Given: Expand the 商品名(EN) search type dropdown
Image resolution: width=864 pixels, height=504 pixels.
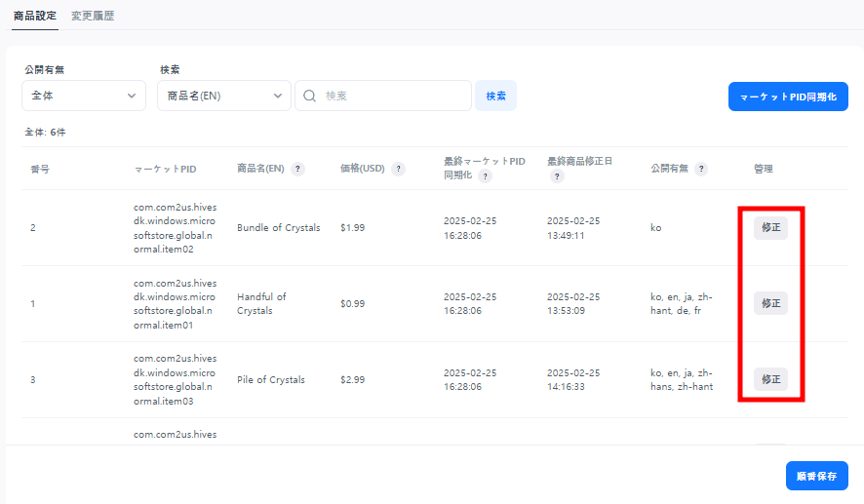Looking at the screenshot, I should point(223,96).
